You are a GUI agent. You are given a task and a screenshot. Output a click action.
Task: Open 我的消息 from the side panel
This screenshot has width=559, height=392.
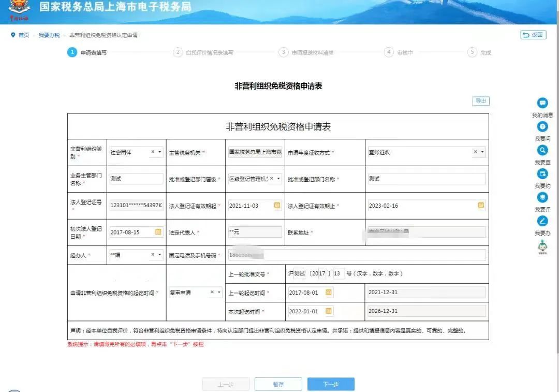(x=542, y=103)
